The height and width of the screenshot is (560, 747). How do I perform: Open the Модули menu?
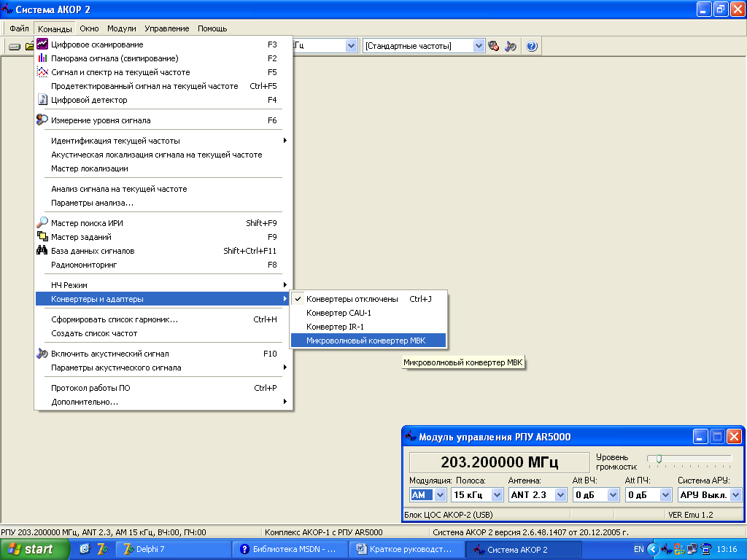[x=122, y=28]
